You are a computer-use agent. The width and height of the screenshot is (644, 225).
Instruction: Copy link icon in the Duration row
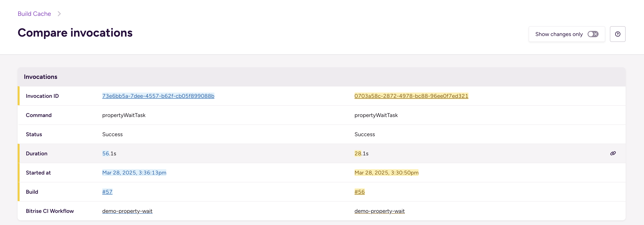pos(613,153)
